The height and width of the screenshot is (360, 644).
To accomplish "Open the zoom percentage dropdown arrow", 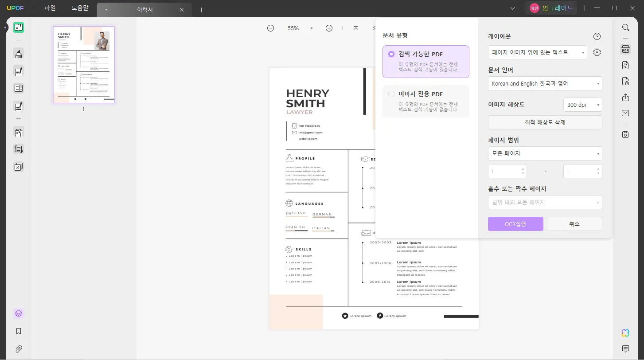I will [312, 28].
